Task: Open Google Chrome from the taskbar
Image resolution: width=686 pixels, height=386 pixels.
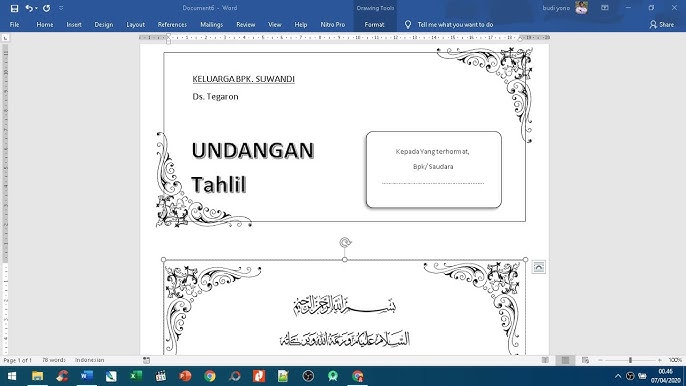Action: [210, 376]
